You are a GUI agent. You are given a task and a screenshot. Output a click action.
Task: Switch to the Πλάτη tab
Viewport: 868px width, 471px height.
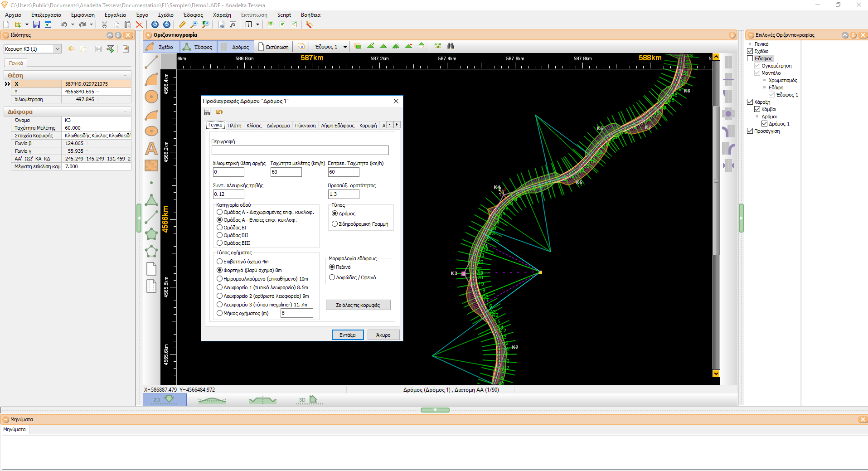point(234,126)
